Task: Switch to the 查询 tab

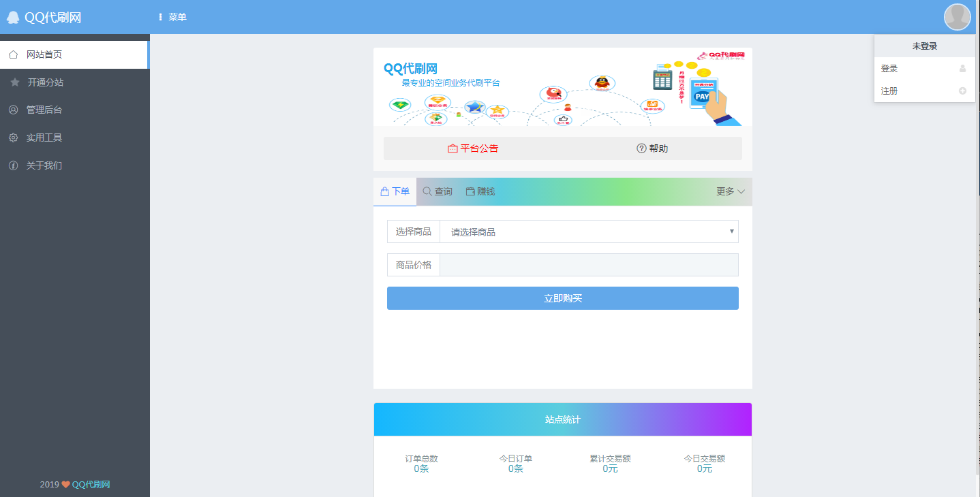Action: [x=438, y=192]
